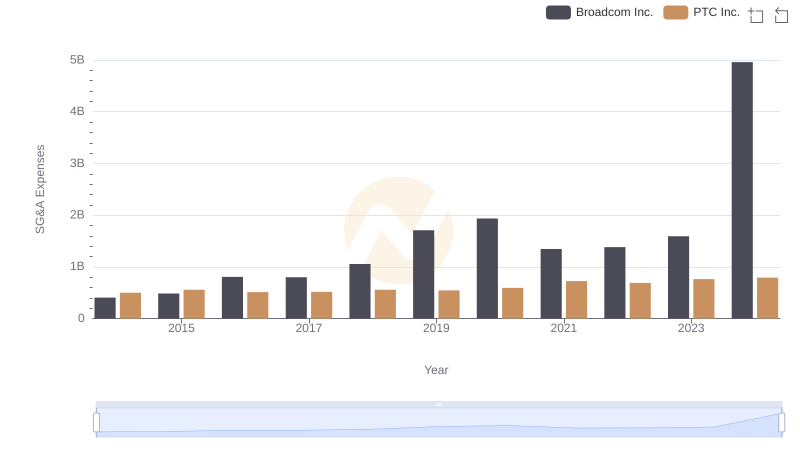Screen dimensions: 800x461
Task: Click the zoom reset restore icon
Action: pyautogui.click(x=781, y=15)
